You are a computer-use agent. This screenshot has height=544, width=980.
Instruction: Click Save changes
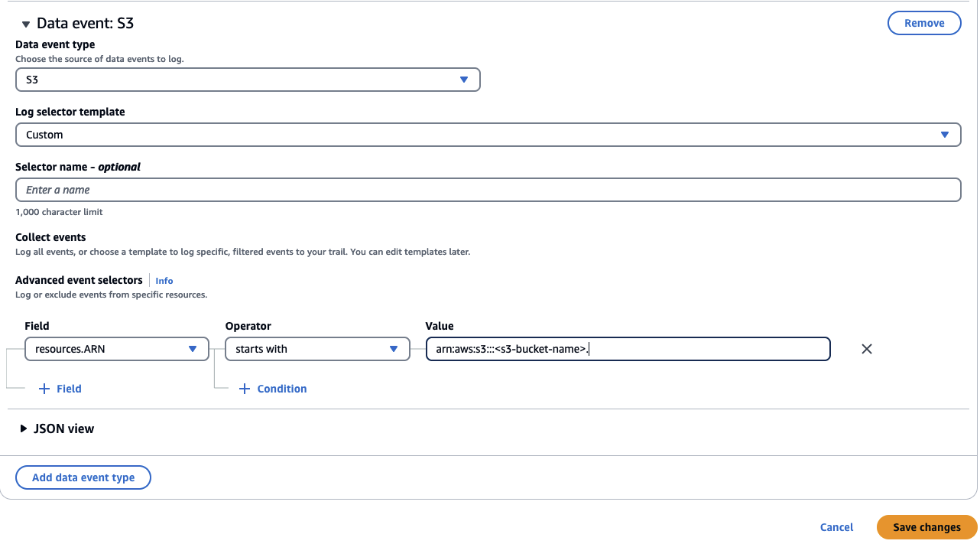pos(926,527)
